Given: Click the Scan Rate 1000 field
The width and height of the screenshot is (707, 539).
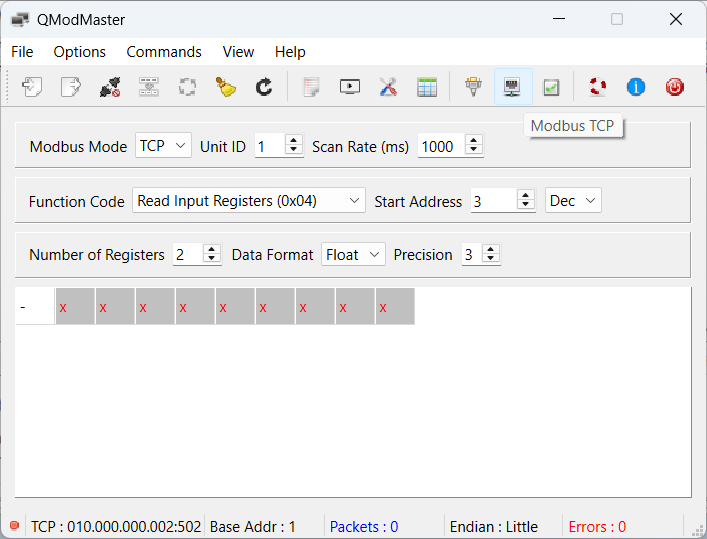Looking at the screenshot, I should tap(441, 146).
